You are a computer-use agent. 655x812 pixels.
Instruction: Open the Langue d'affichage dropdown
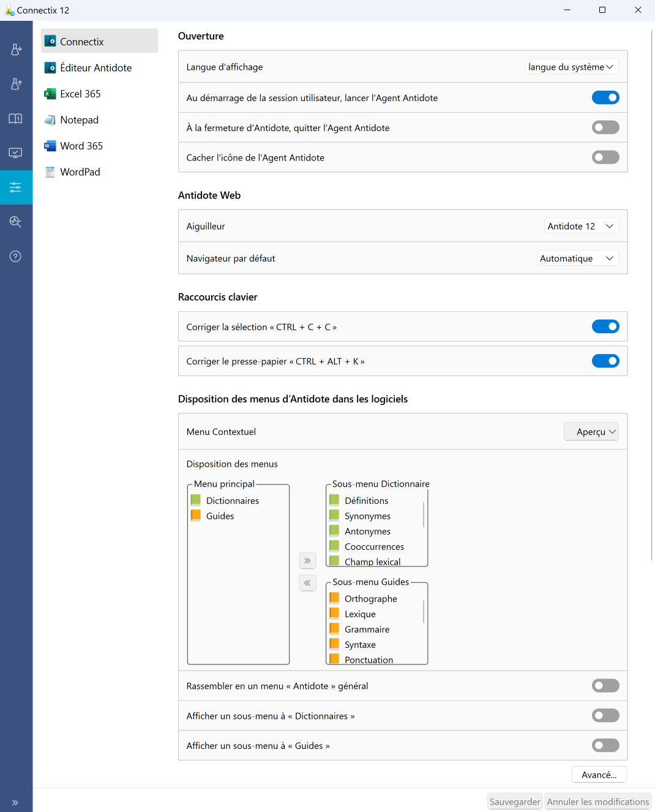tap(572, 67)
